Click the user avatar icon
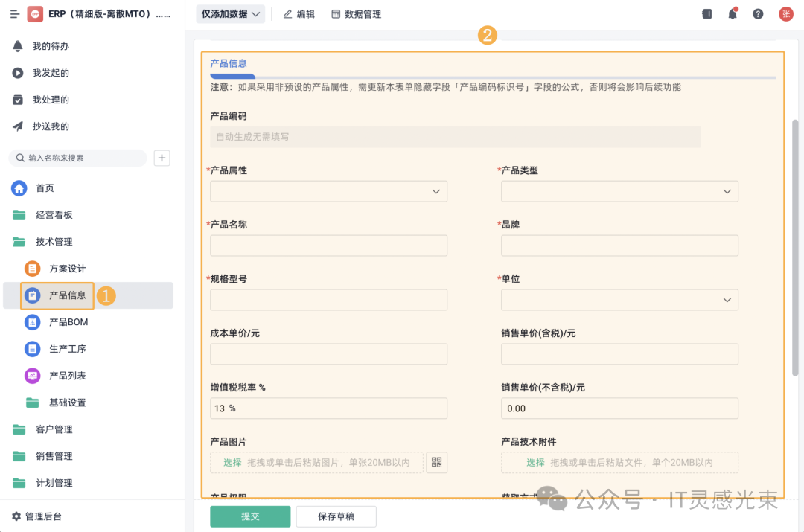This screenshot has width=804, height=532. pyautogui.click(x=785, y=14)
